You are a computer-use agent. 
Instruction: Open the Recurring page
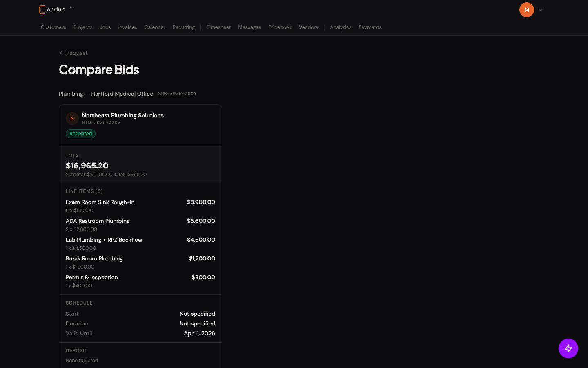184,27
